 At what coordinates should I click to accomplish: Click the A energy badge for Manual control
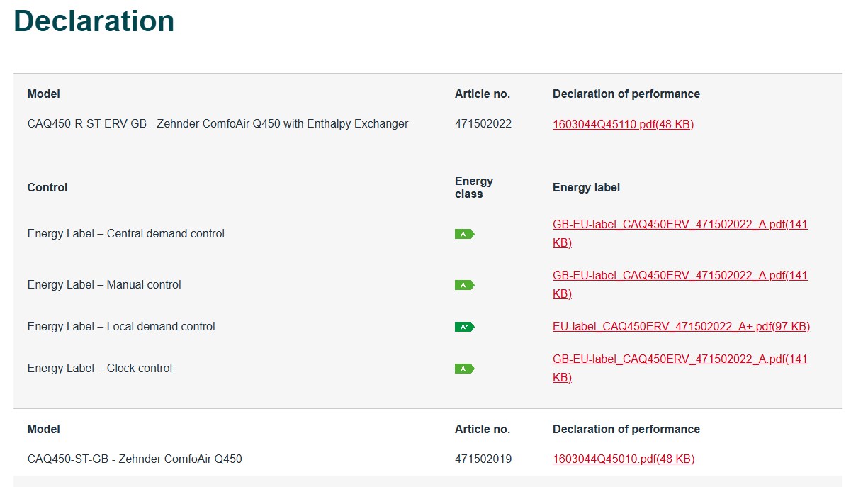(464, 285)
